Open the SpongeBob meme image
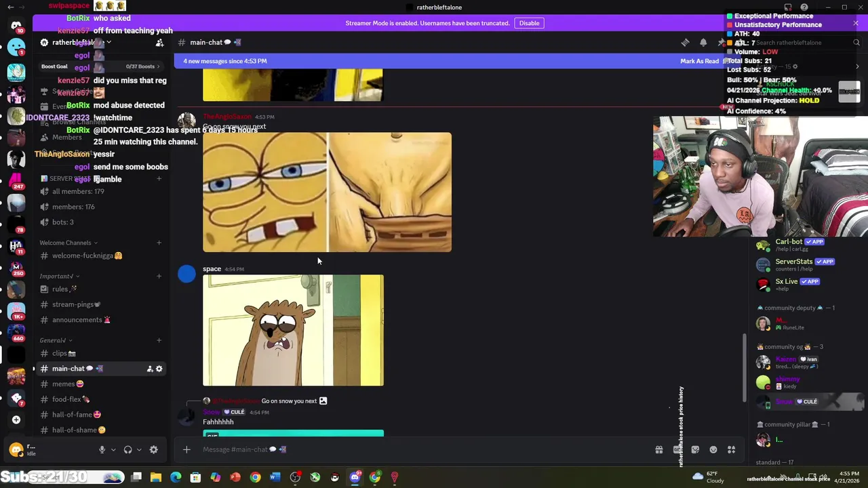The image size is (868, 488). (x=327, y=192)
